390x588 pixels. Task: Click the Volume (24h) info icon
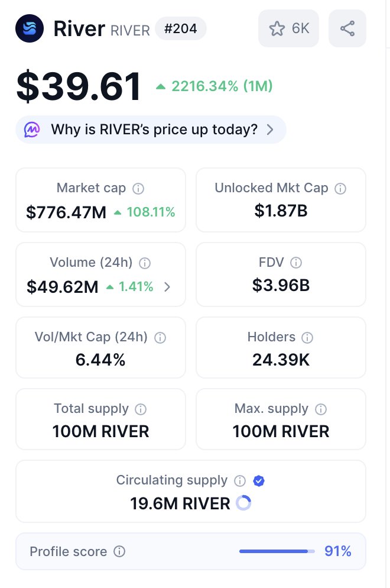pos(144,263)
